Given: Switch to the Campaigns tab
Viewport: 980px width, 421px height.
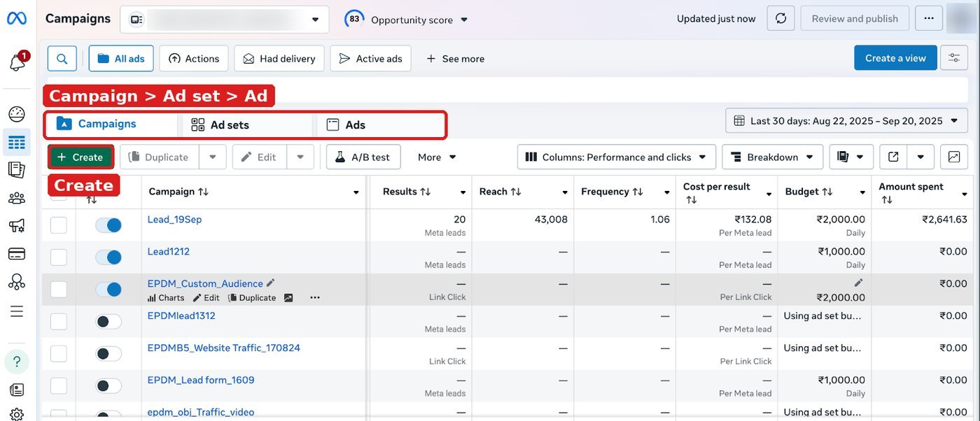Looking at the screenshot, I should point(111,124).
